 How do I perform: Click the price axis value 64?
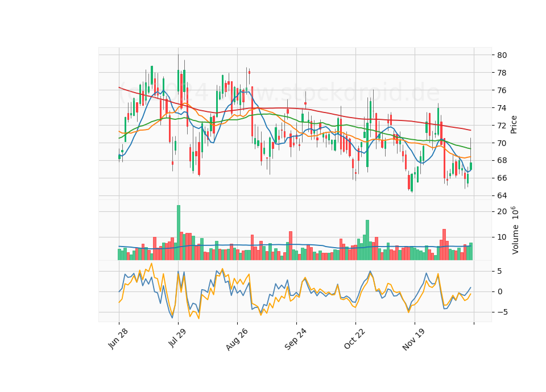point(502,195)
